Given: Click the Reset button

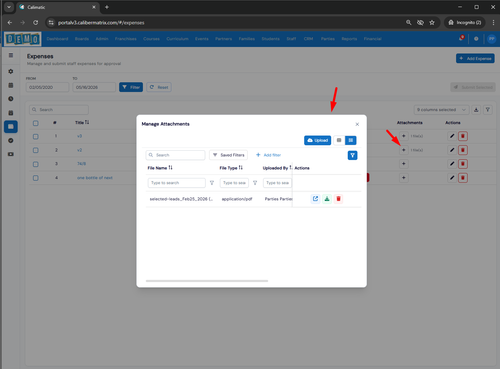Looking at the screenshot, I should (x=159, y=87).
